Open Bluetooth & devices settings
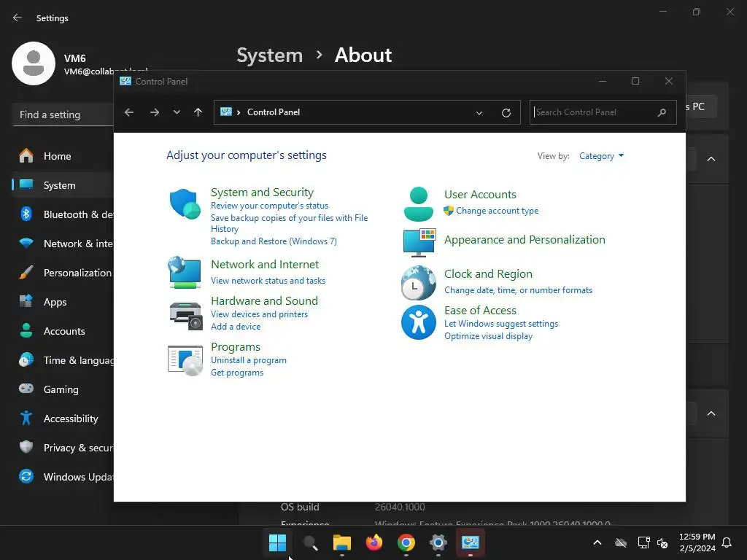 [63, 214]
